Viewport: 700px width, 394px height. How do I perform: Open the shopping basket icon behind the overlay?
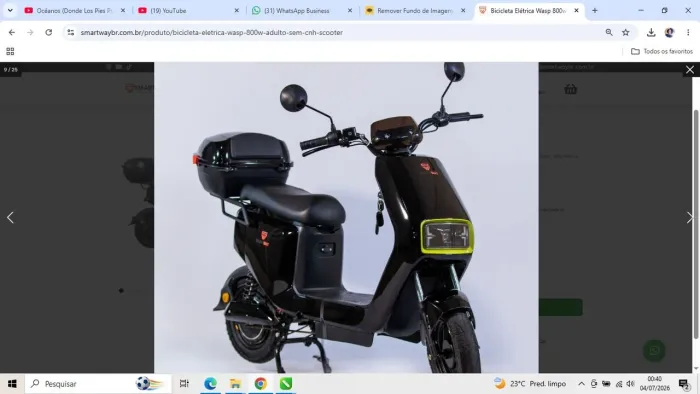pos(571,89)
